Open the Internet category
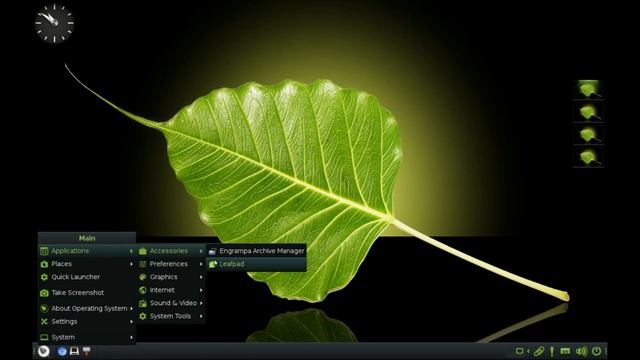Screen dimensions: 640x360 click(x=171, y=290)
